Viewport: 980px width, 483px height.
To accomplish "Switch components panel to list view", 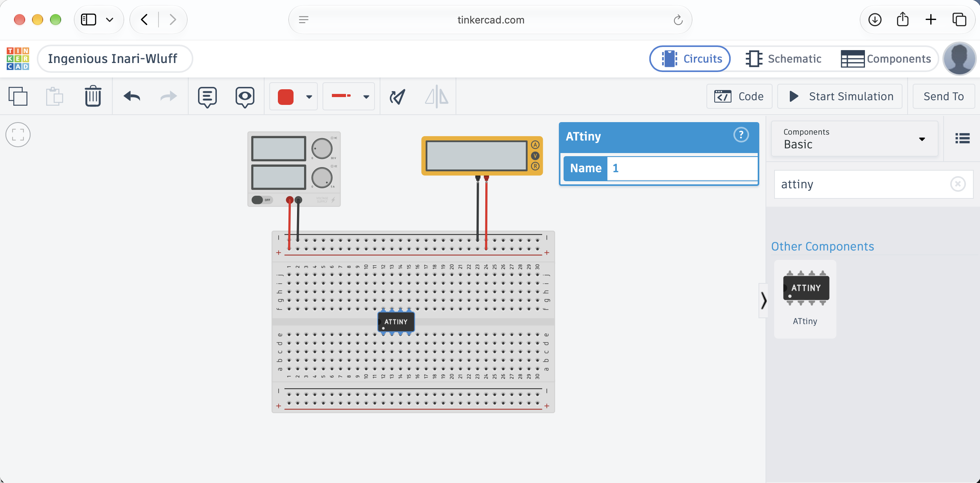I will 962,138.
